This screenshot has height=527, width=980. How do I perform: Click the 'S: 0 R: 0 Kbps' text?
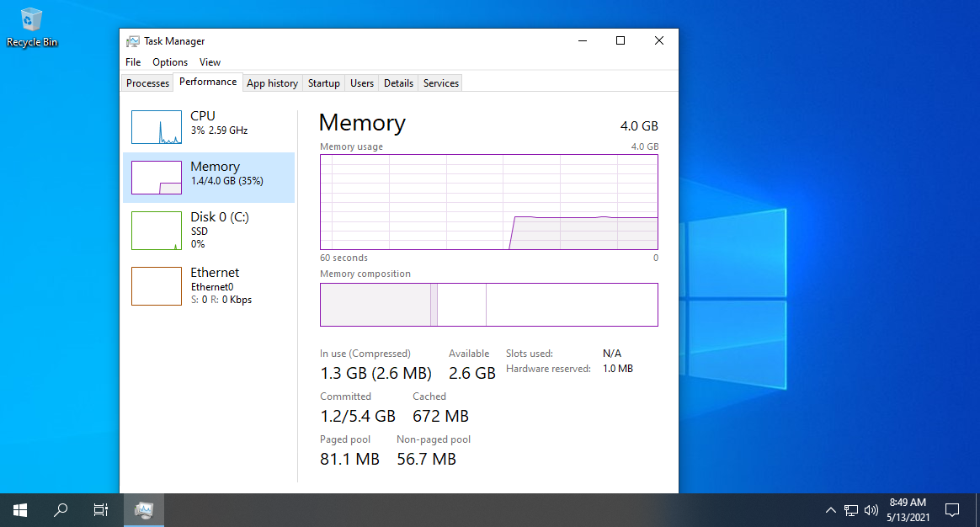(x=221, y=300)
